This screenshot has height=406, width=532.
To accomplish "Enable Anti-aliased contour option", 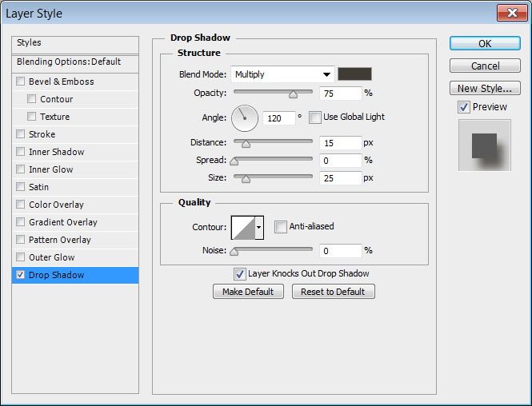I will pyautogui.click(x=280, y=227).
